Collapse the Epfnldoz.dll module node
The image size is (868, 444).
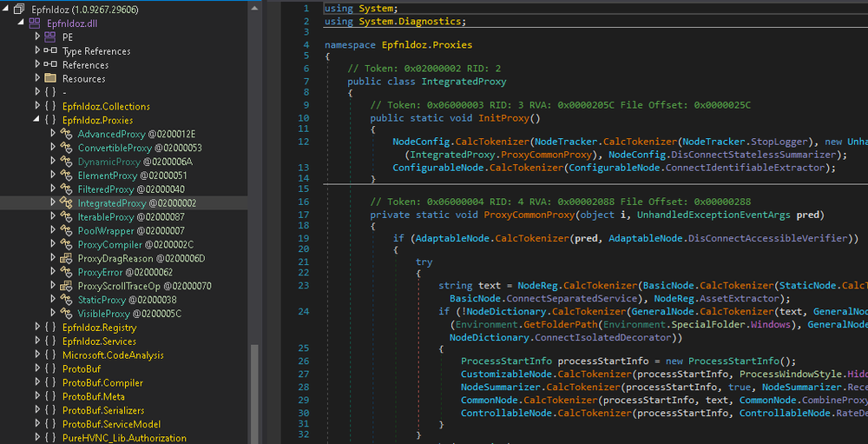(x=21, y=23)
